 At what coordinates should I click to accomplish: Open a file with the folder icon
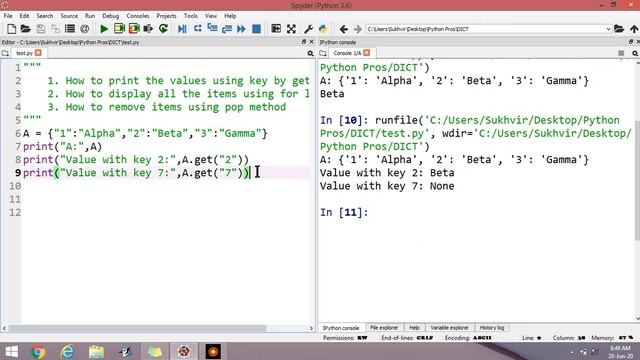click(x=26, y=29)
